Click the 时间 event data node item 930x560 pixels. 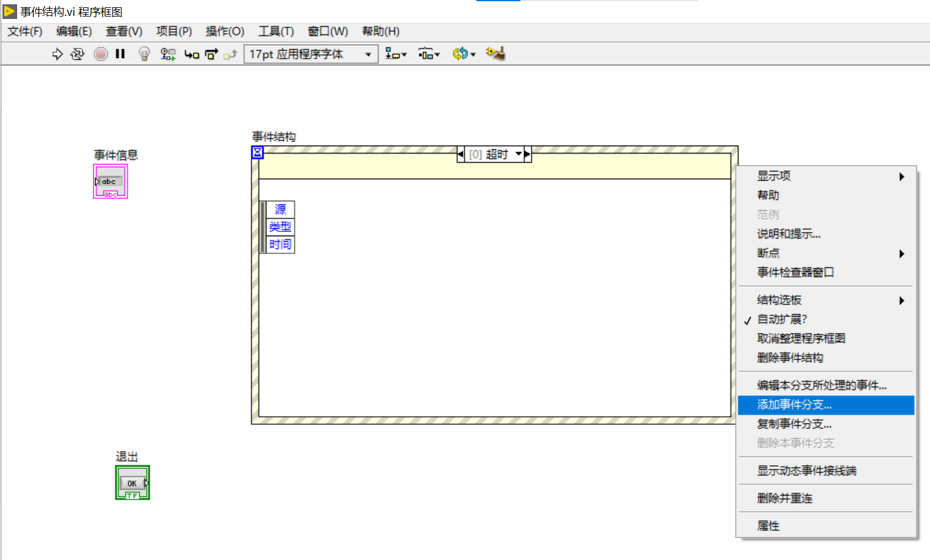point(280,244)
